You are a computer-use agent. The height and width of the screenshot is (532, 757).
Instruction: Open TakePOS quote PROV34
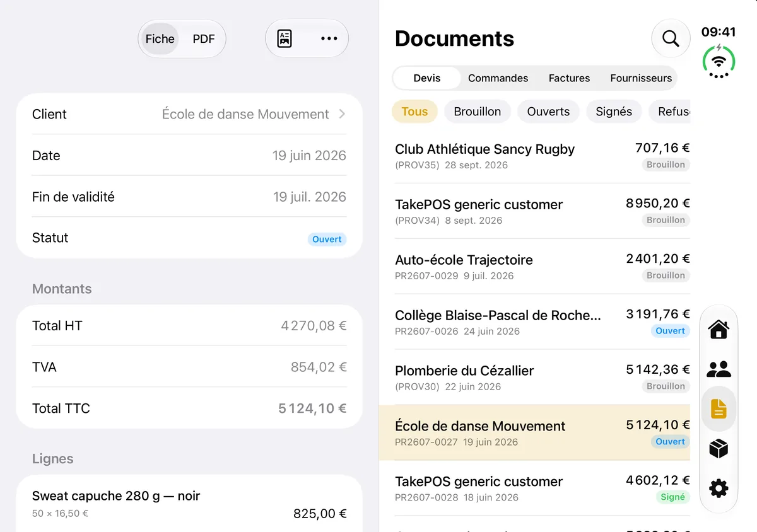[x=543, y=211]
